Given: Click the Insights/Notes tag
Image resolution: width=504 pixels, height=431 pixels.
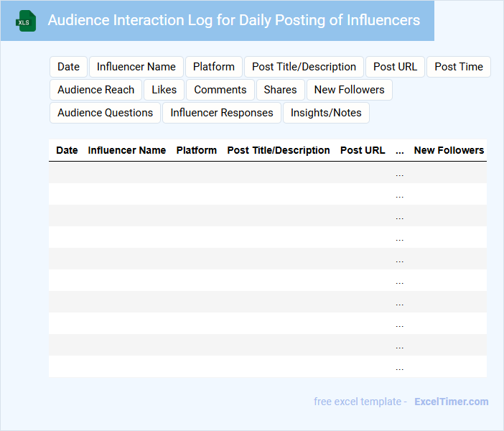Looking at the screenshot, I should (326, 113).
